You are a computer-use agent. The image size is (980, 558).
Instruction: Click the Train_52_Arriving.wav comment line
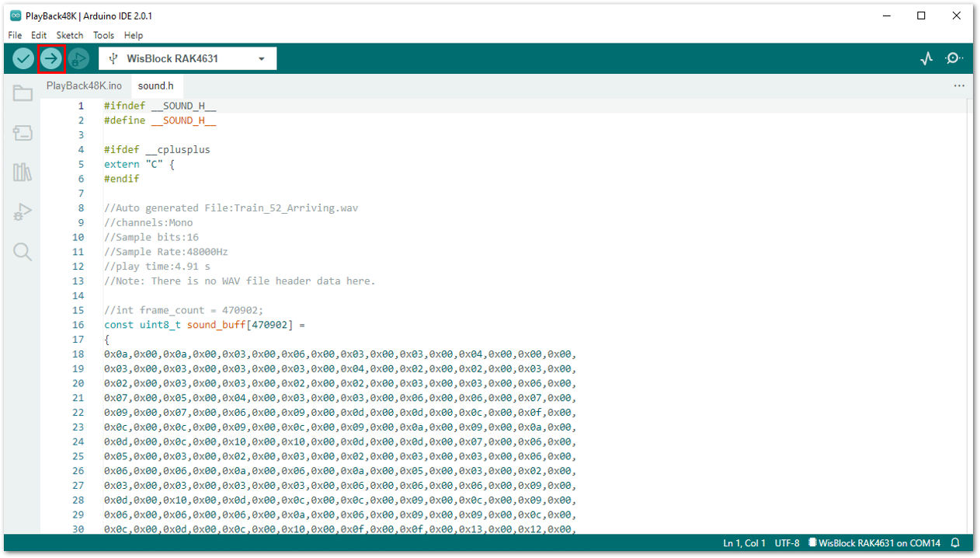tap(231, 208)
